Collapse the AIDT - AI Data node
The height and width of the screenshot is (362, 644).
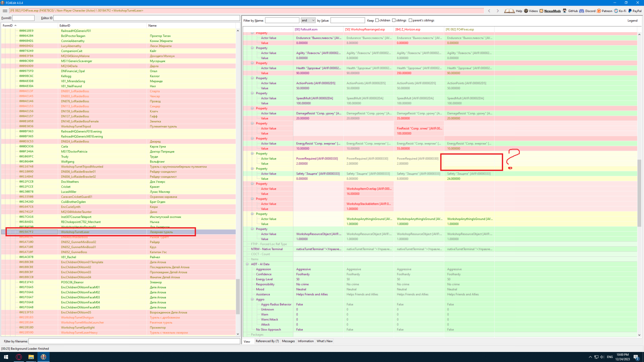(247, 264)
